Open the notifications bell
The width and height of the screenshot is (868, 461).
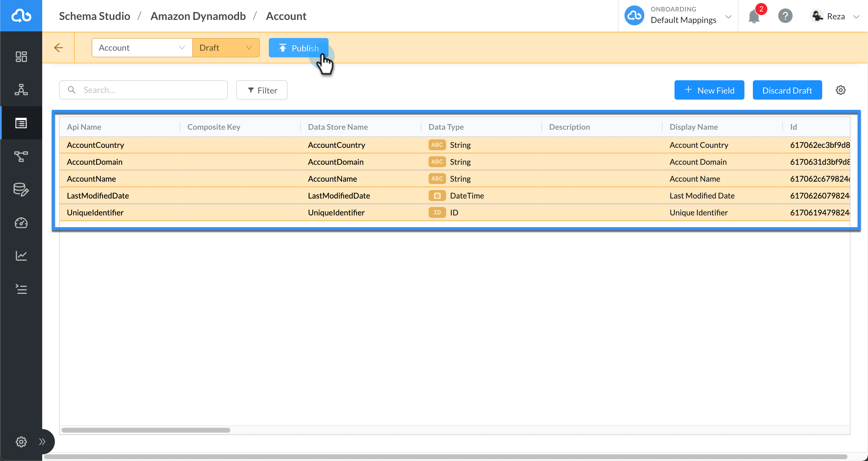(754, 16)
